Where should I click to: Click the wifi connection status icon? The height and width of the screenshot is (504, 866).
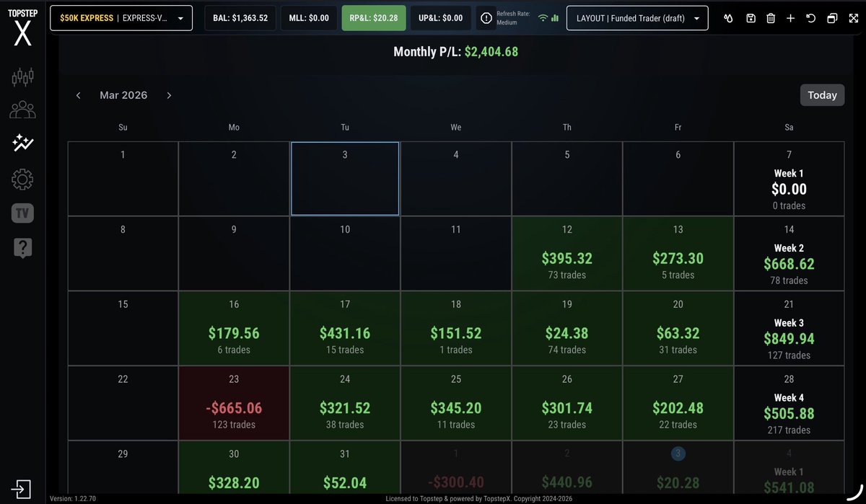pos(543,18)
